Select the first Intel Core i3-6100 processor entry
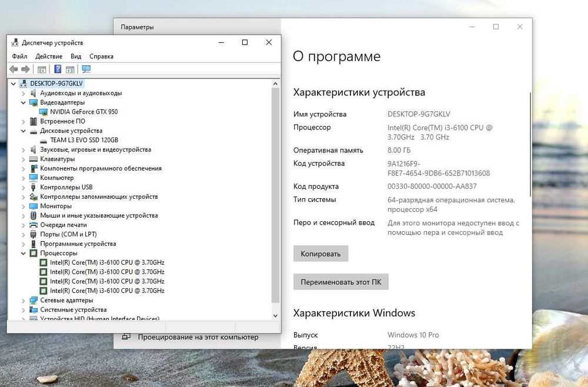The width and height of the screenshot is (588, 387). (107, 262)
